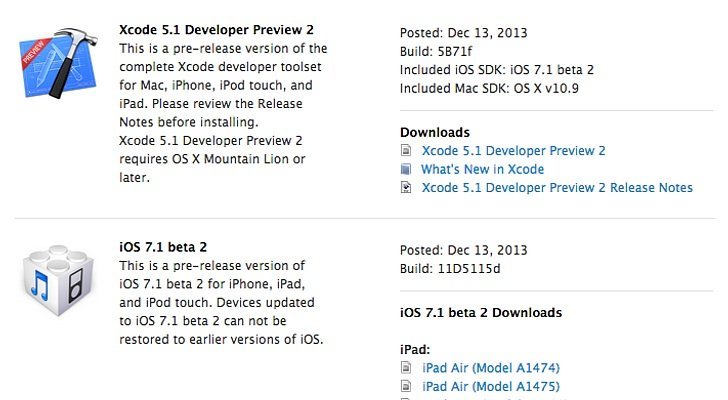728x400 pixels.
Task: Click the Xcode hammer preview icon
Action: 58,63
